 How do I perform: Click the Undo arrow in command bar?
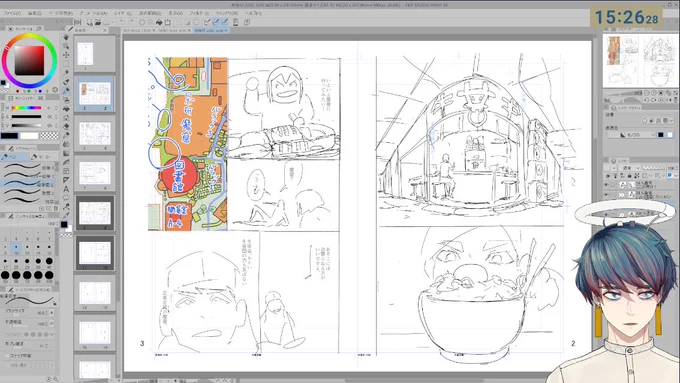pos(122,22)
